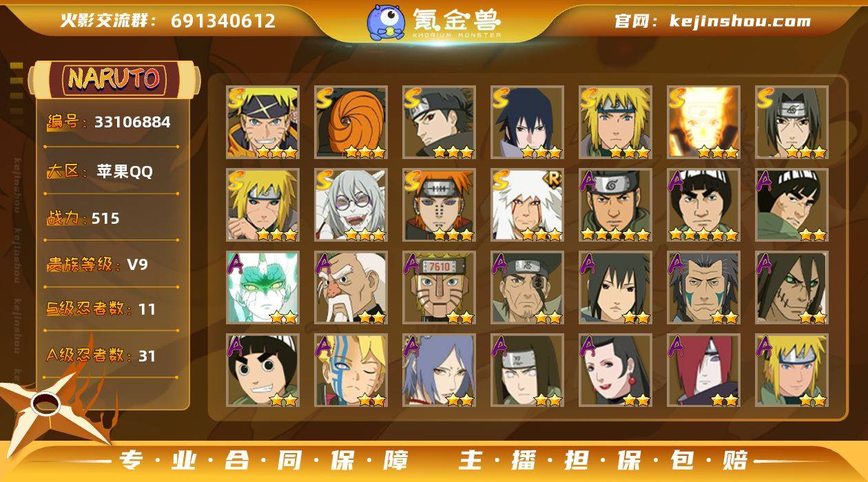Select the pale green glowing ninja card
Image resolution: width=868 pixels, height=482 pixels.
[x=263, y=288]
